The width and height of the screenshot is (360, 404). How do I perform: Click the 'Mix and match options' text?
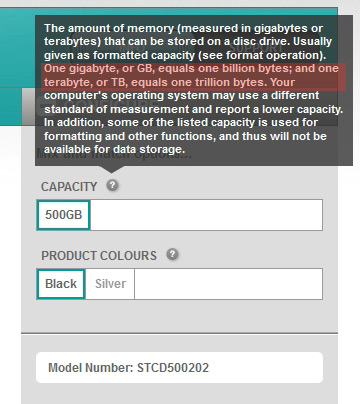pos(113,154)
